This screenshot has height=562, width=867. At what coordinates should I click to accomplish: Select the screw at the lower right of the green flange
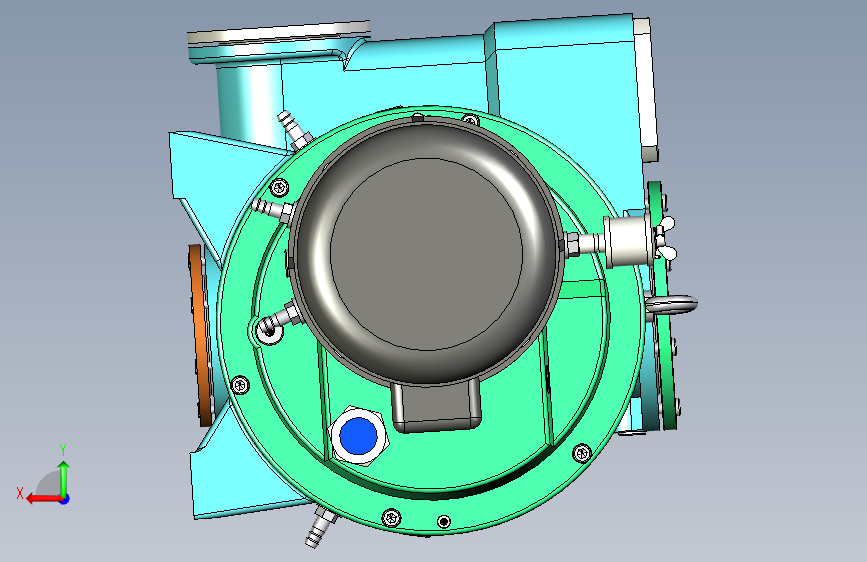(x=582, y=453)
